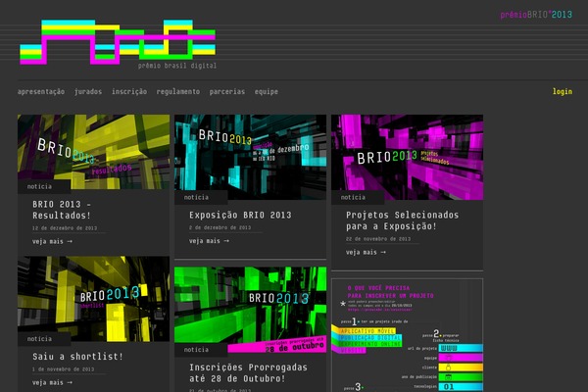Click 'Inscrições Prorrogadas até 28 de Outubro!' headline
Image resolution: width=588 pixels, height=392 pixels.
[x=248, y=372]
